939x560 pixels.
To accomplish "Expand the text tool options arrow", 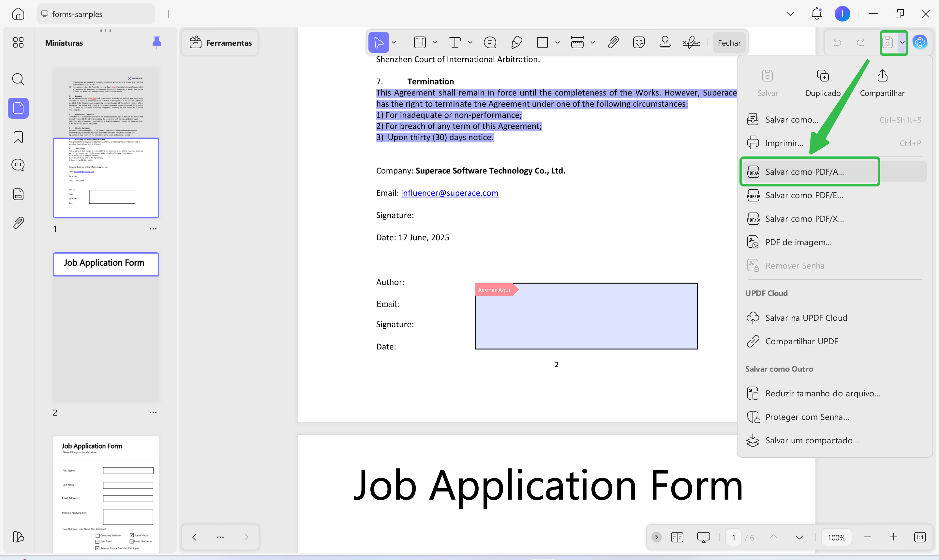I will click(470, 43).
